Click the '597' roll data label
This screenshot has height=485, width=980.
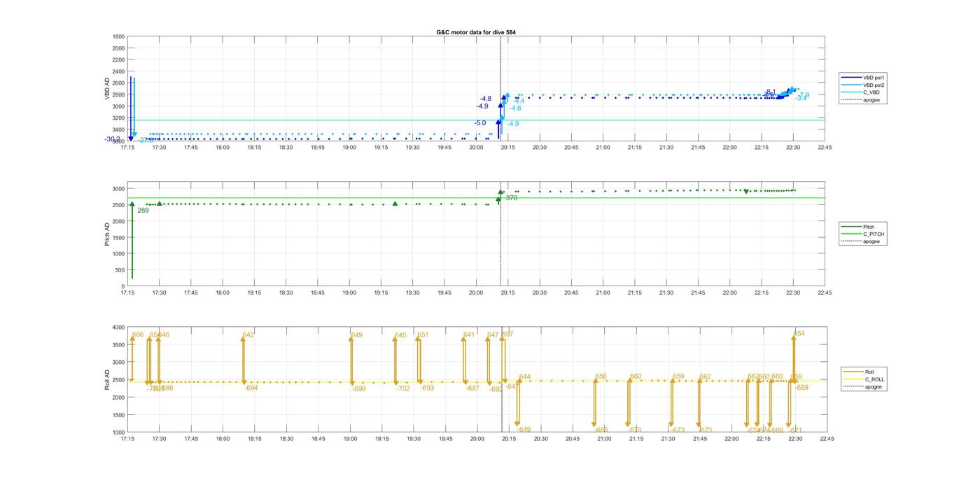(x=507, y=335)
